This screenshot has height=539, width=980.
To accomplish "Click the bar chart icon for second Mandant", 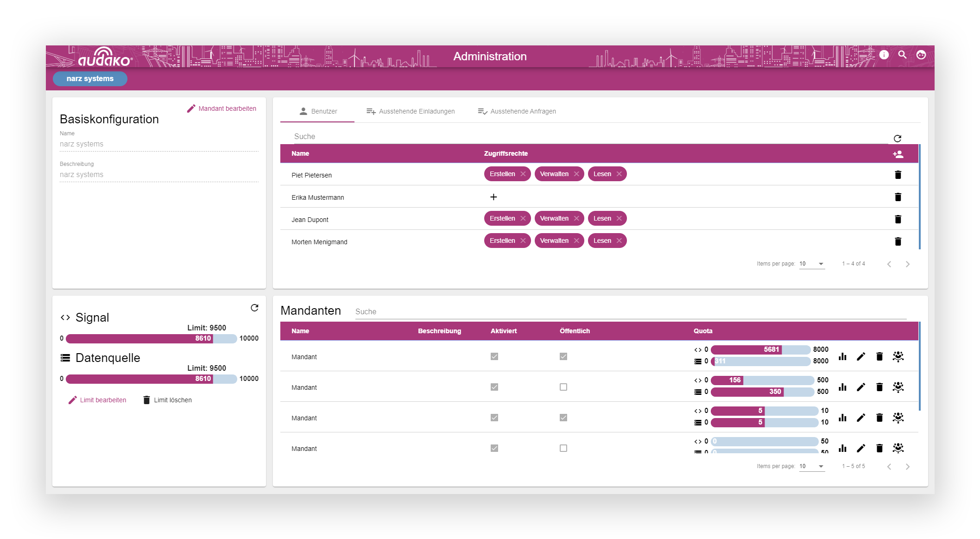I will (843, 387).
